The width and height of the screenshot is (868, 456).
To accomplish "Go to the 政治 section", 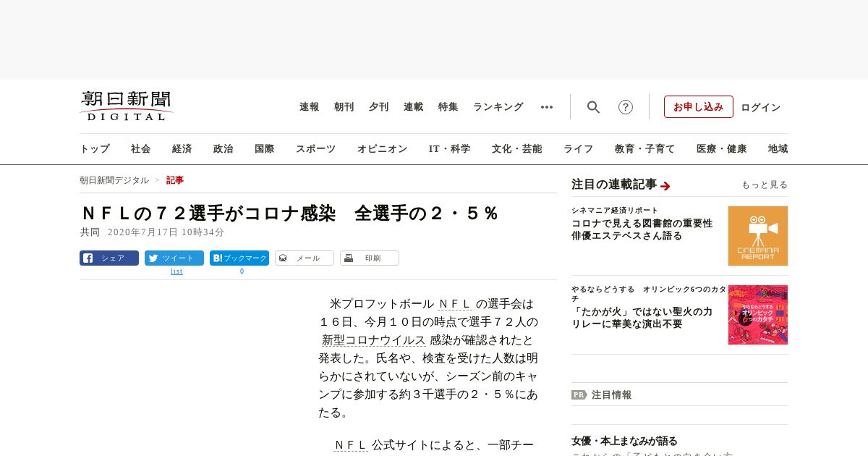I will tap(224, 149).
